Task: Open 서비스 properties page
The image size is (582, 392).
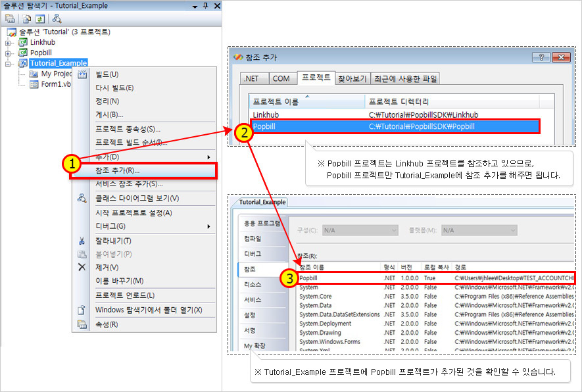Action: [262, 299]
